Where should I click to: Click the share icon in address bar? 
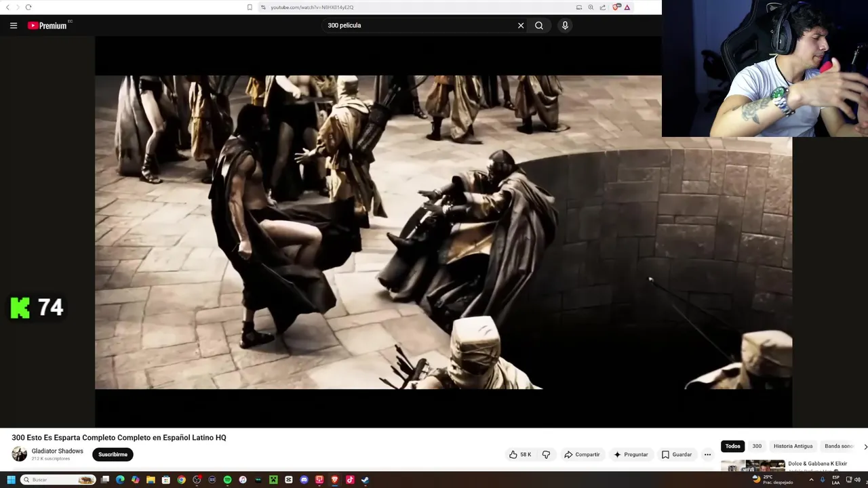pos(603,7)
